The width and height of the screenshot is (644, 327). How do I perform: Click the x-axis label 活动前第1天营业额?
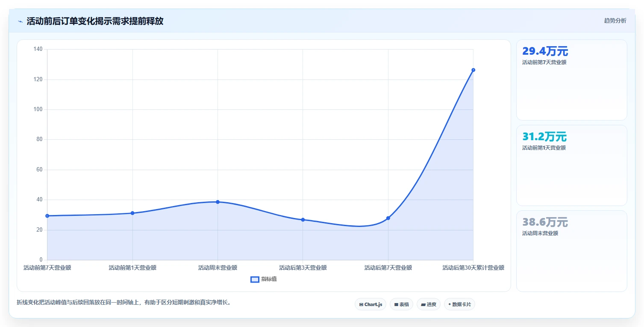tap(132, 268)
